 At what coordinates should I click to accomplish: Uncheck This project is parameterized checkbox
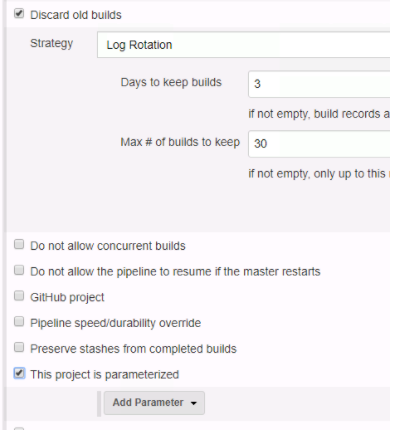coord(19,373)
